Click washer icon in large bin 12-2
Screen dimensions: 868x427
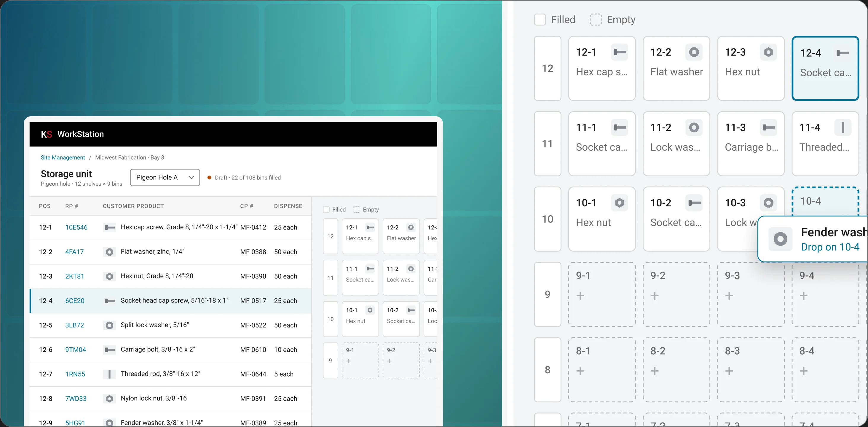[x=694, y=52]
